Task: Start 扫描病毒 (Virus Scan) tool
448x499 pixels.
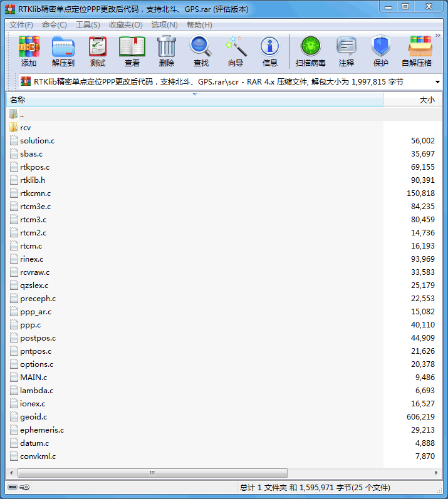Action: (x=310, y=51)
